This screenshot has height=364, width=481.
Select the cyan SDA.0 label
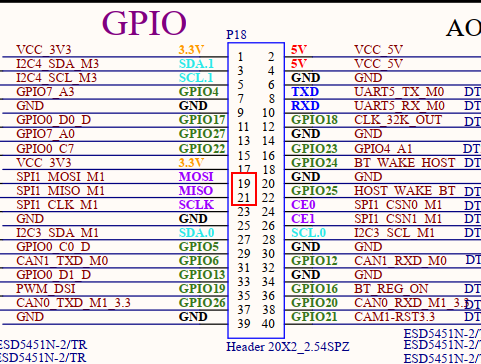196,232
